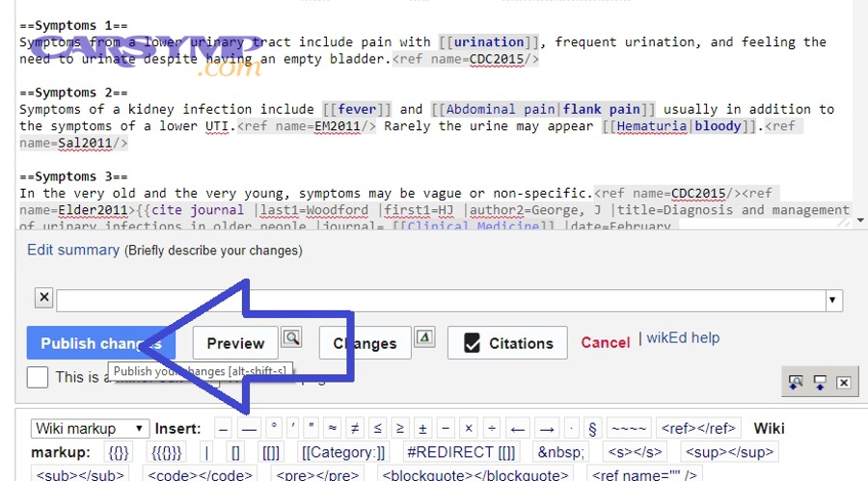This screenshot has width=868, height=481.
Task: Insert &nbsp; non-breaking space
Action: point(560,452)
